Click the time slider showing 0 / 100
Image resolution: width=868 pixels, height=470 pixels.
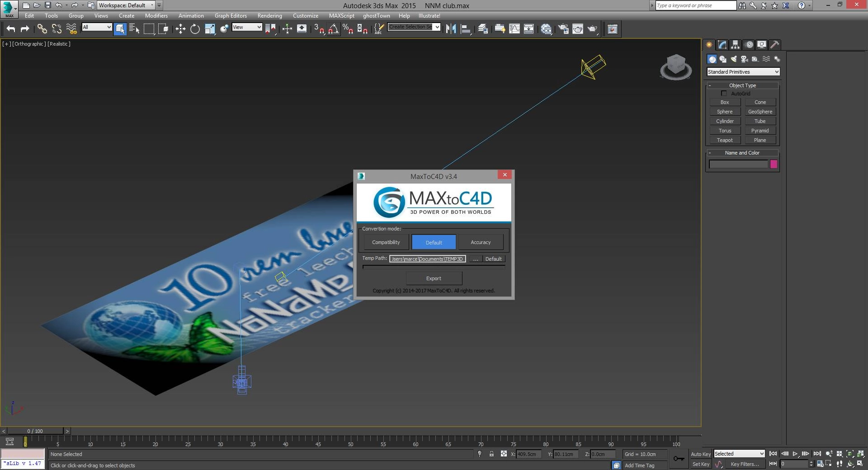(35, 431)
